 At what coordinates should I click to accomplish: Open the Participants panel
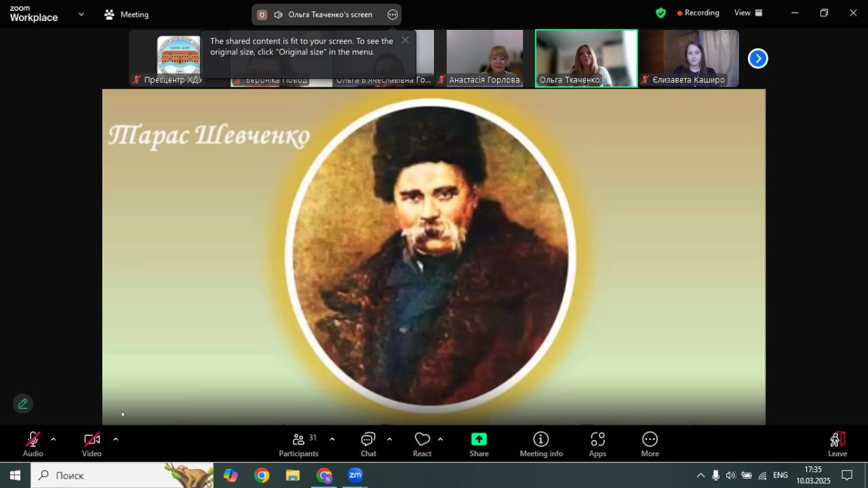click(299, 445)
